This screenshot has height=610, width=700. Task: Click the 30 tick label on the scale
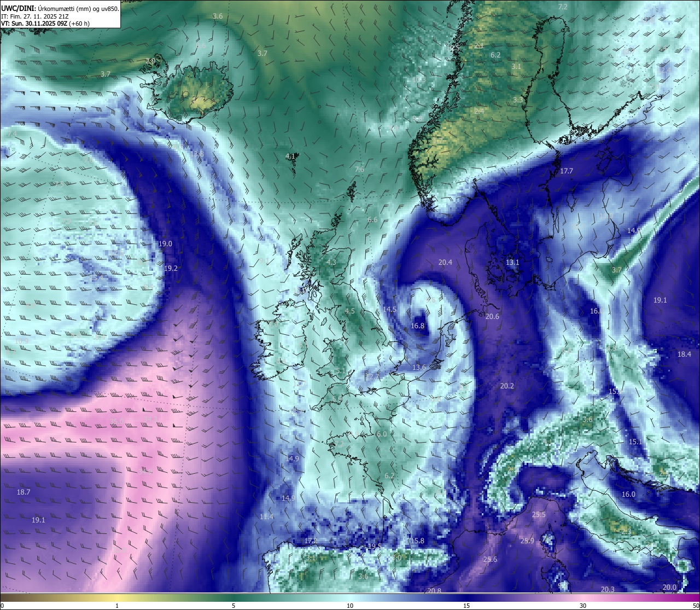[x=583, y=606]
